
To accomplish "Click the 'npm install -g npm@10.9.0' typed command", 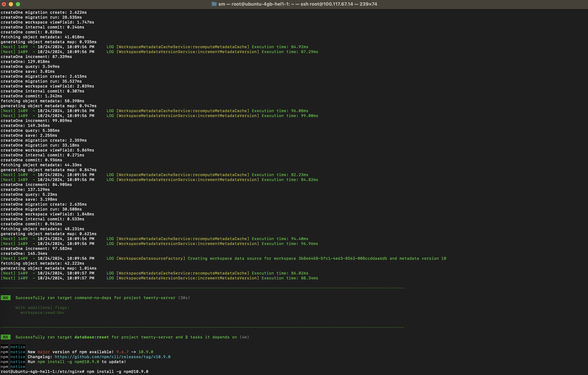I will pyautogui.click(x=117, y=371).
